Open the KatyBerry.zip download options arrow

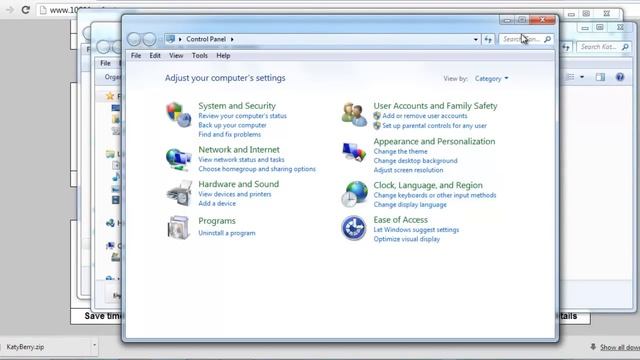pyautogui.click(x=94, y=345)
